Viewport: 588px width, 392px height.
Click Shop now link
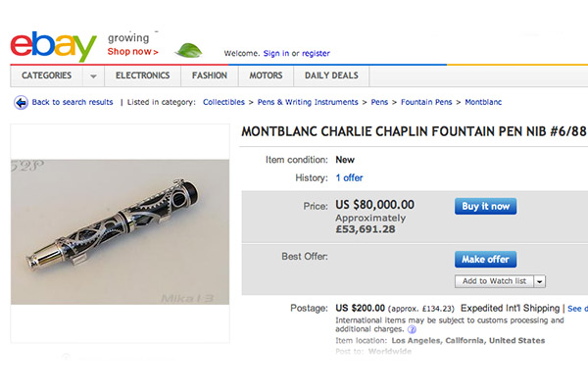132,51
